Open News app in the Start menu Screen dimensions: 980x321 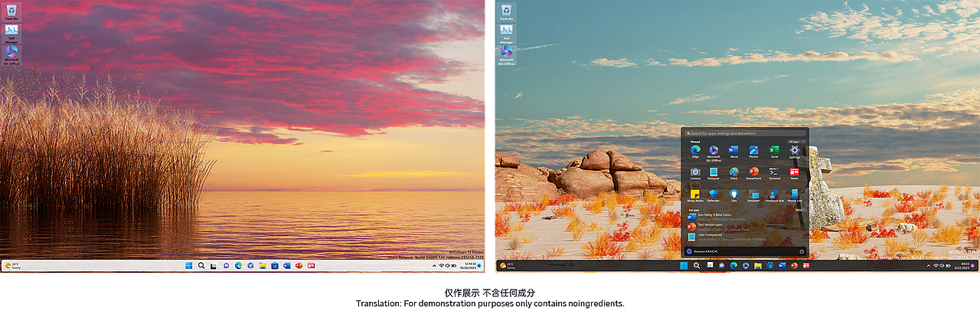pos(795,174)
